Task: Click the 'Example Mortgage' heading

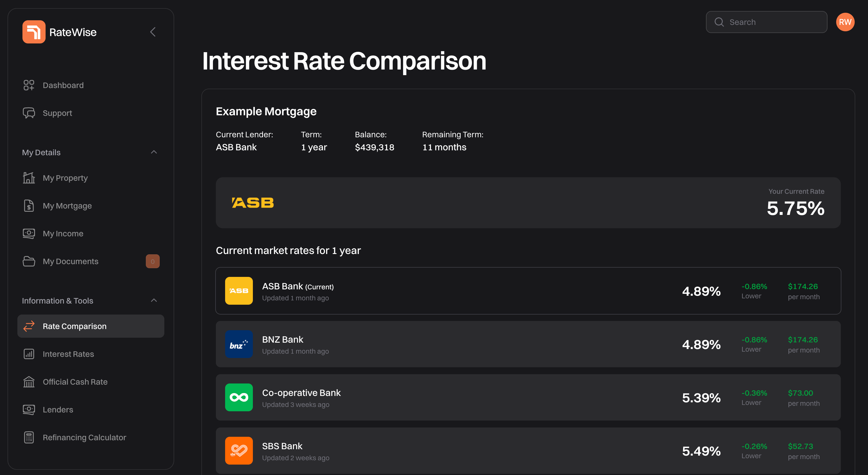Action: [x=266, y=111]
